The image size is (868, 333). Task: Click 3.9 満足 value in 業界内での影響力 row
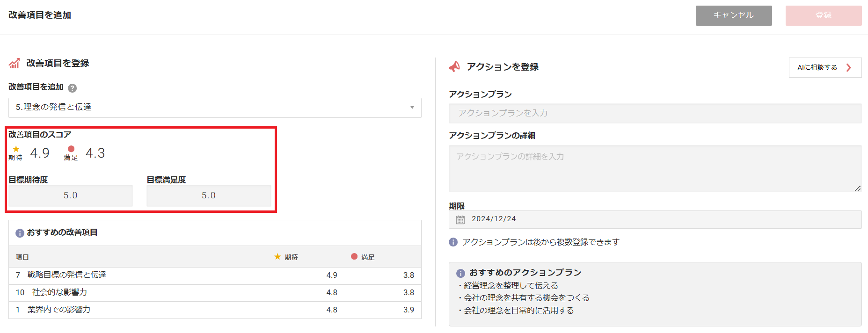408,310
